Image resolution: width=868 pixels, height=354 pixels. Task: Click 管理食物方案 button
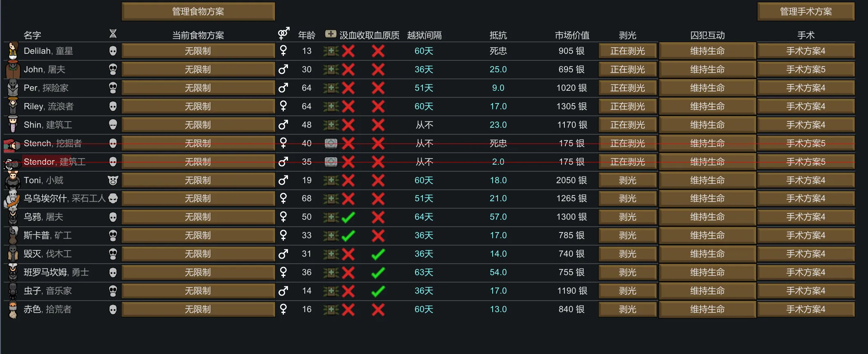pyautogui.click(x=198, y=11)
